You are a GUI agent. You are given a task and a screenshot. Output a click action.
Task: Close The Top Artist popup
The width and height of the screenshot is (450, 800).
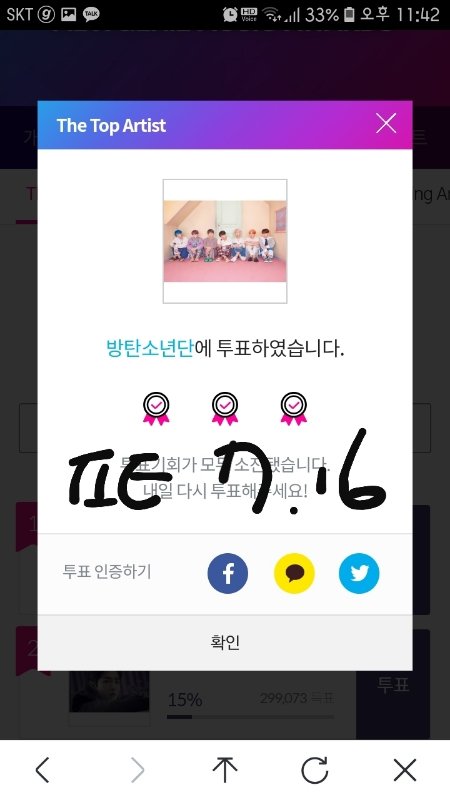point(386,123)
